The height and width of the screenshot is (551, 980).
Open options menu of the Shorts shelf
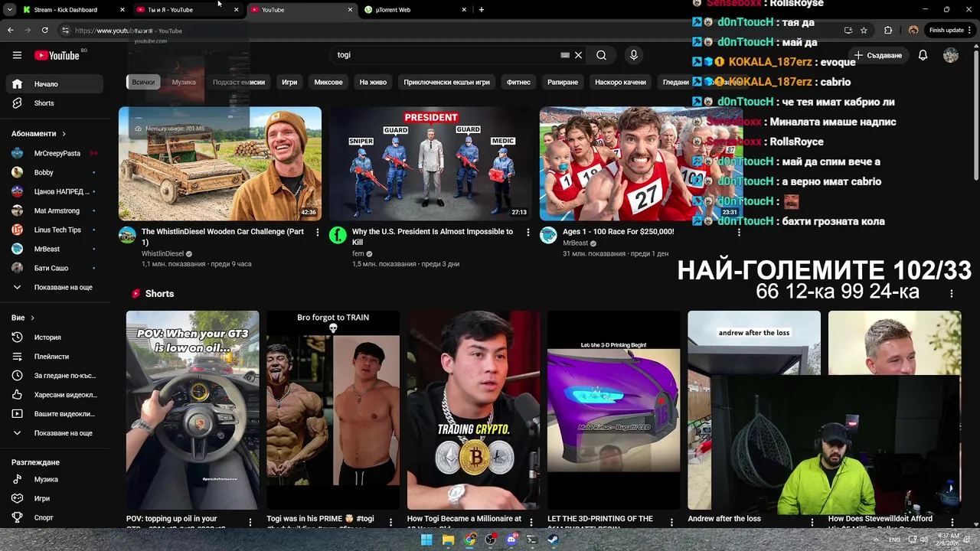(x=952, y=294)
